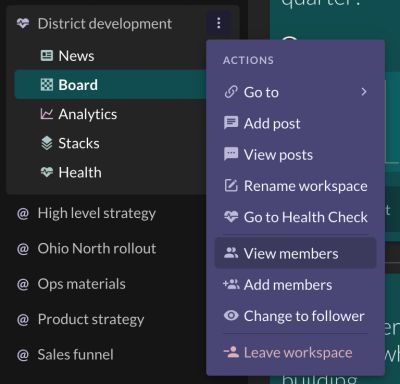Click the @ icon beside Sales funnel

(x=23, y=355)
